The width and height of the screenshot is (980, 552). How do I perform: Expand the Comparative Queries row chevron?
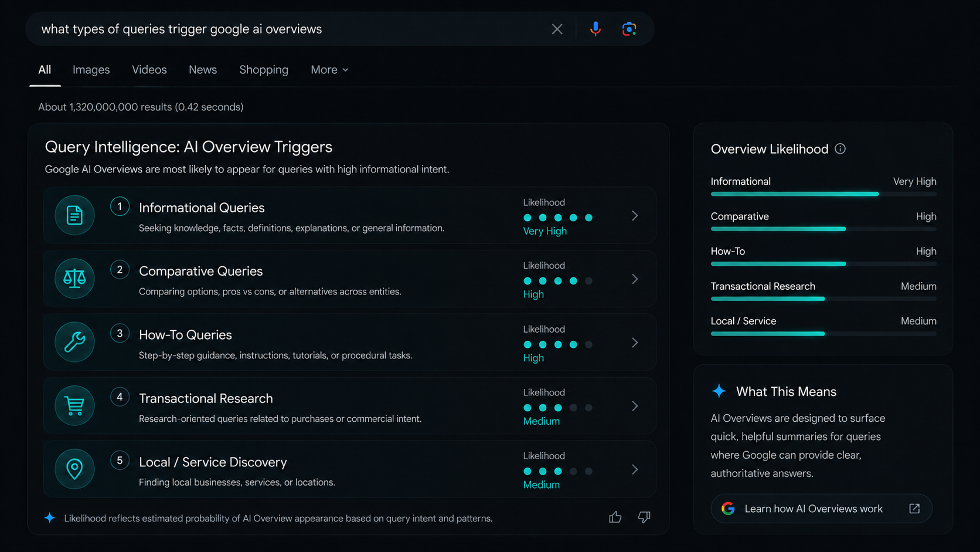point(635,279)
